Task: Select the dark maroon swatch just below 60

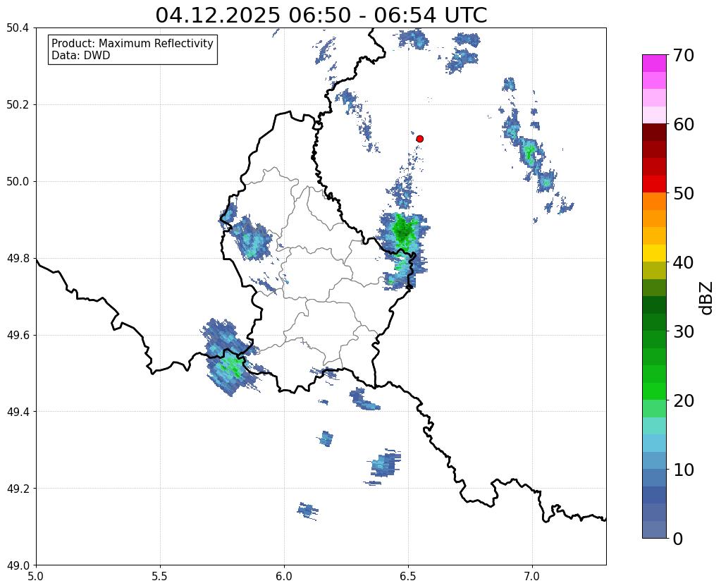Action: 654,133
